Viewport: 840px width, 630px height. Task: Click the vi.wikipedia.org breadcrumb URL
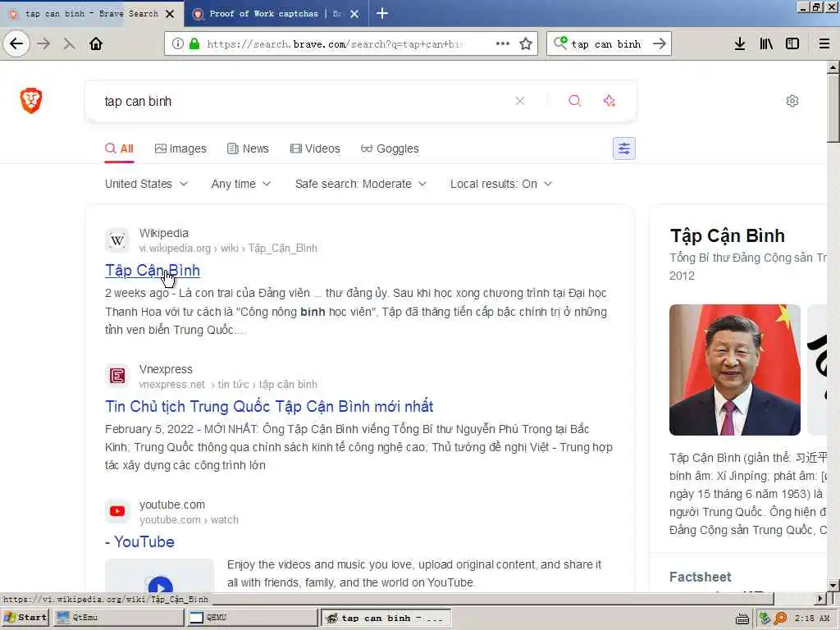pyautogui.click(x=228, y=248)
